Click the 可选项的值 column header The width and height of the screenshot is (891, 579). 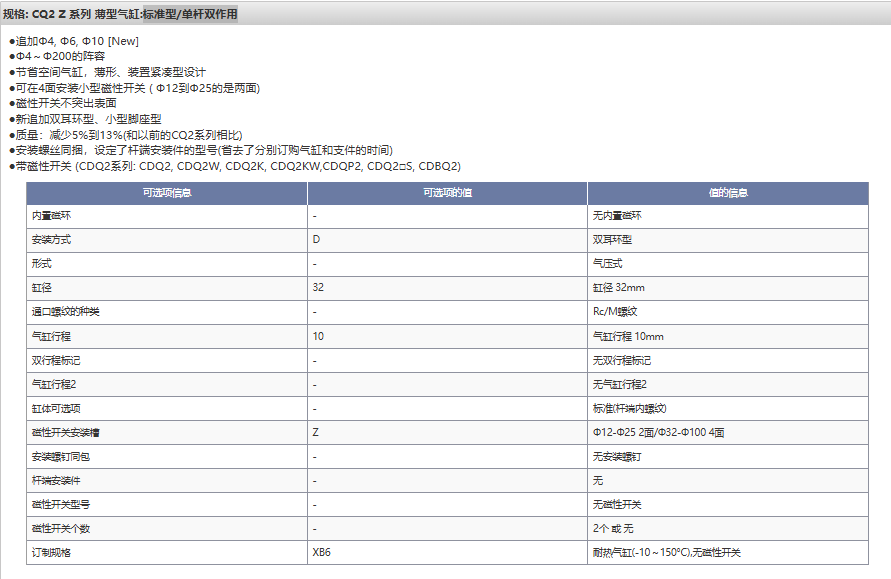[447, 193]
